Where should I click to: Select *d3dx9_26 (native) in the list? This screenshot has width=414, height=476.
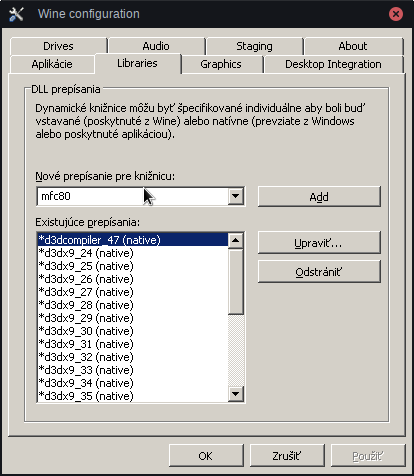click(x=133, y=279)
